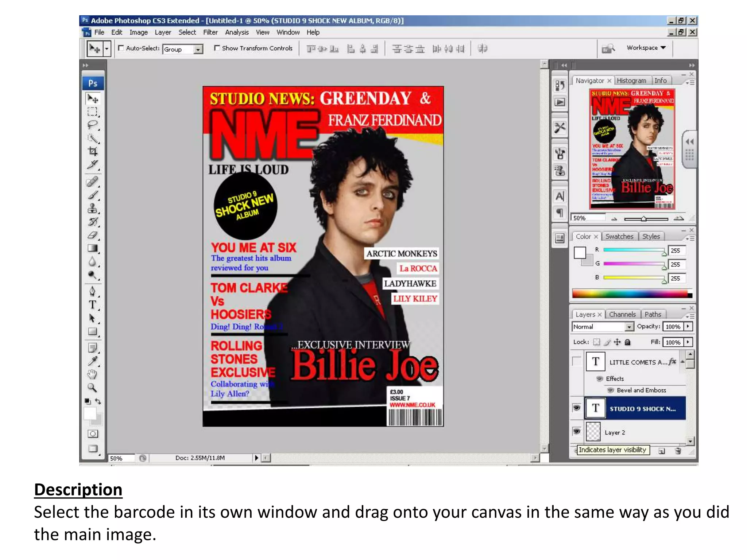
Task: Select the Clone Stamp tool
Action: [93, 208]
